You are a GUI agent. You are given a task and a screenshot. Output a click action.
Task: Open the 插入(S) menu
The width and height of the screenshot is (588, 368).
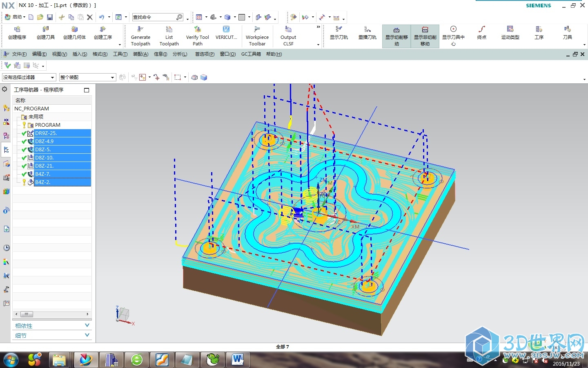click(80, 54)
